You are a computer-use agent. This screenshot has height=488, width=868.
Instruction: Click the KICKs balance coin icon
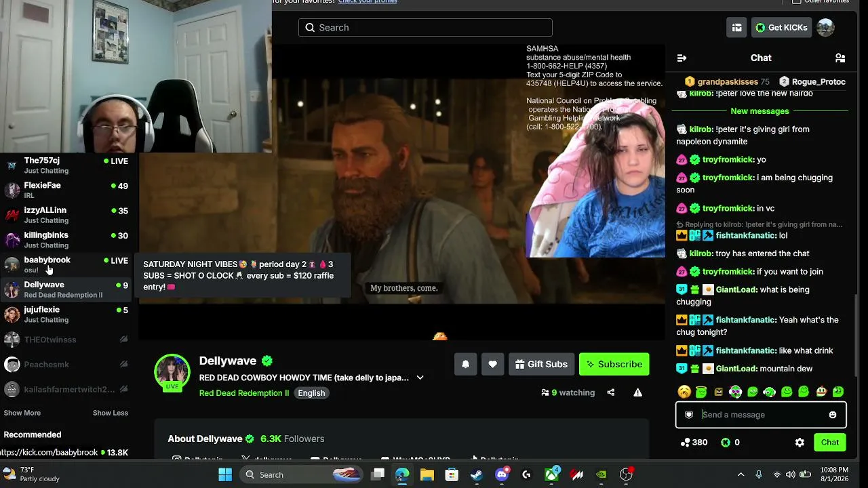click(x=725, y=443)
